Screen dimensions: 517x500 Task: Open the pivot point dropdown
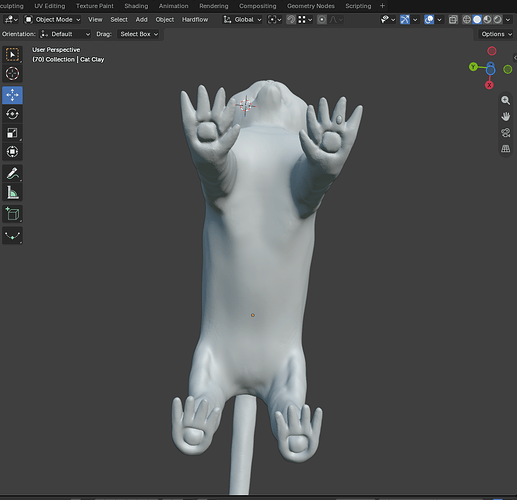pyautogui.click(x=275, y=20)
